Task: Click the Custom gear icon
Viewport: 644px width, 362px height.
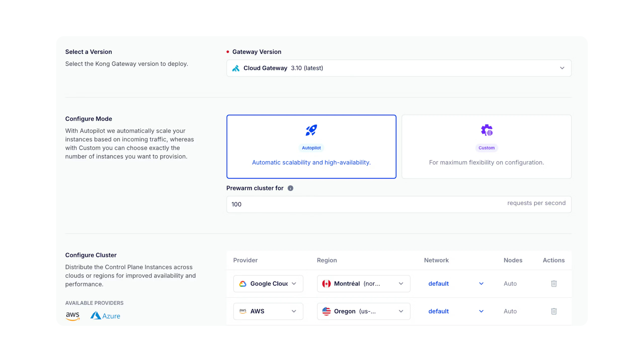Action: (487, 130)
